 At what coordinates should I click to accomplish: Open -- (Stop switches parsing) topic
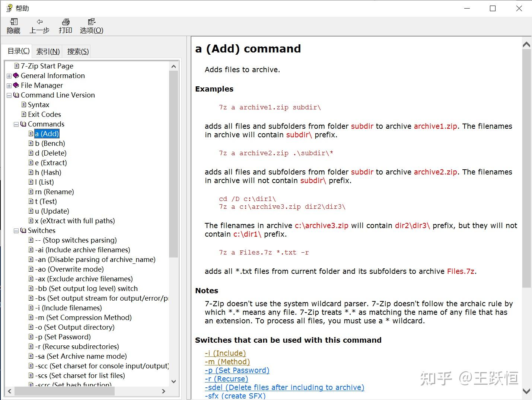(x=76, y=240)
